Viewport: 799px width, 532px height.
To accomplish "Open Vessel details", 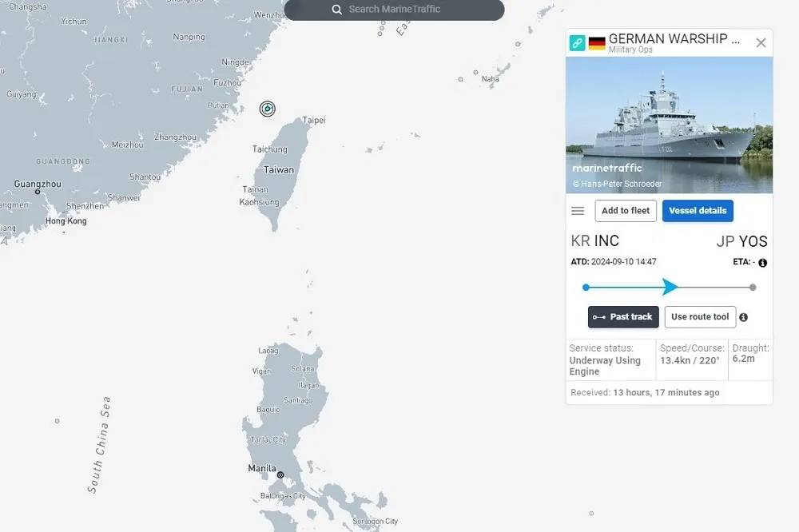I will coord(698,211).
